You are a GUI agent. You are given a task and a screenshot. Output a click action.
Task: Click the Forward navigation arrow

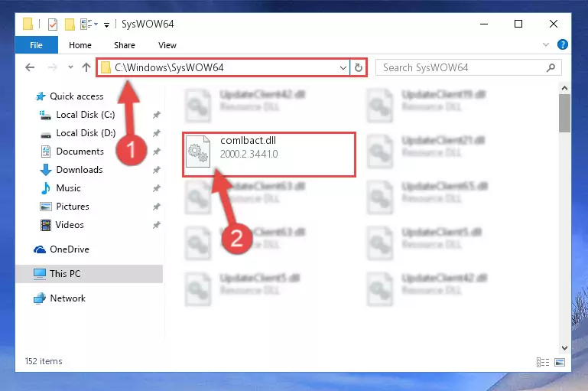(53, 67)
